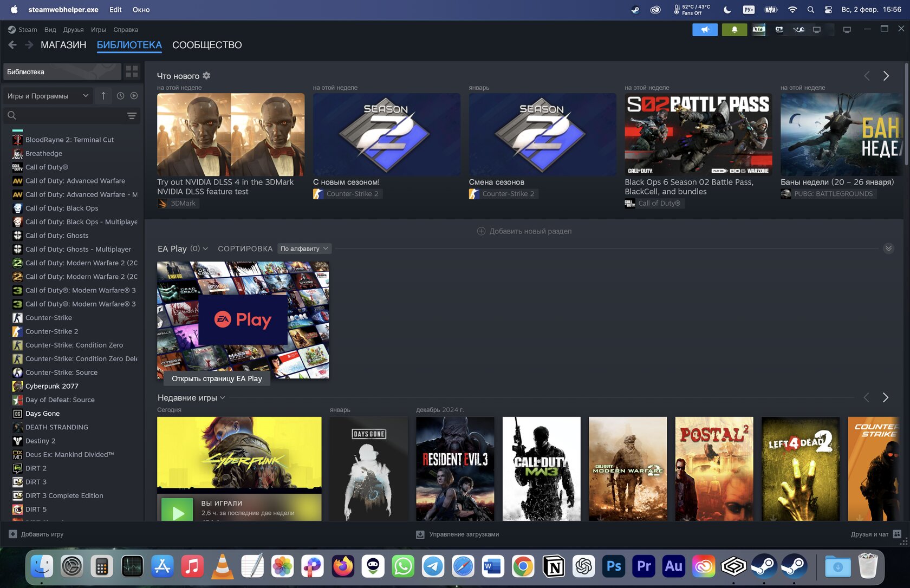Open the По алфавиту sorting dropdown
Image resolution: width=910 pixels, height=588 pixels.
coord(304,249)
